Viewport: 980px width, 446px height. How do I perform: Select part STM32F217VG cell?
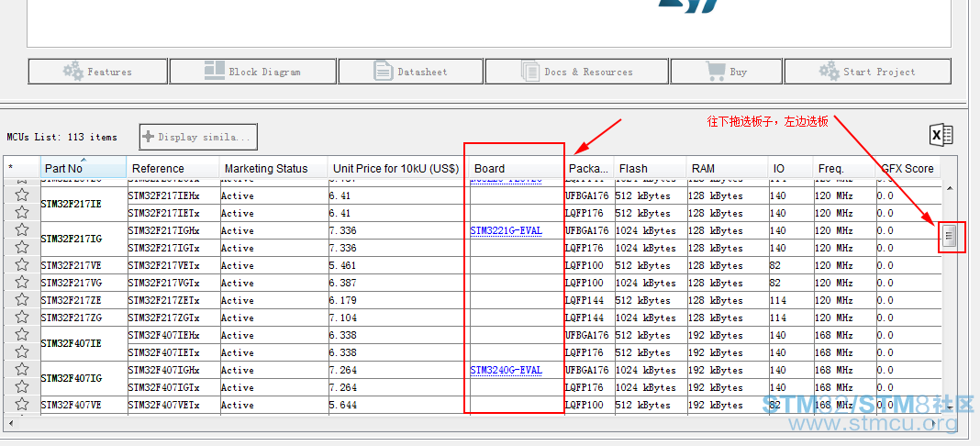pos(84,283)
